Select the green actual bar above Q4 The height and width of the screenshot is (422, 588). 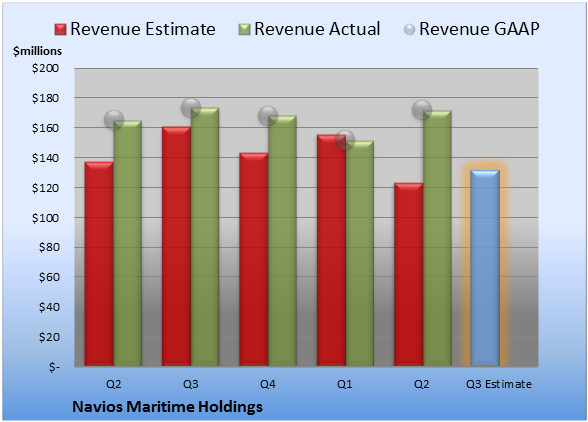click(282, 241)
